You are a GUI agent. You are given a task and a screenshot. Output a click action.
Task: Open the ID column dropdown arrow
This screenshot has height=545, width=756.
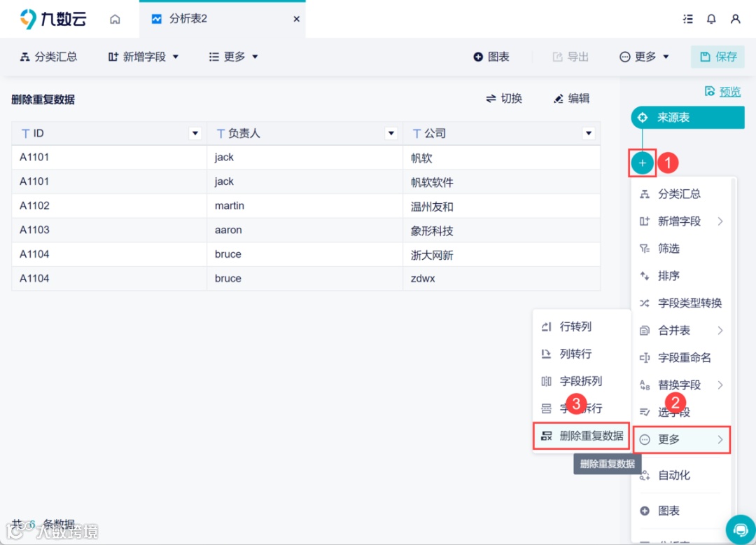pyautogui.click(x=195, y=133)
